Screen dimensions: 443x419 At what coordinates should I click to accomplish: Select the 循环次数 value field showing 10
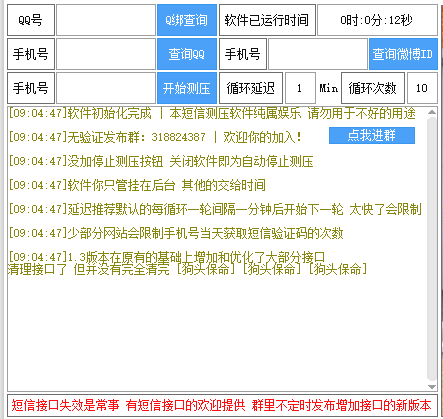click(x=422, y=88)
